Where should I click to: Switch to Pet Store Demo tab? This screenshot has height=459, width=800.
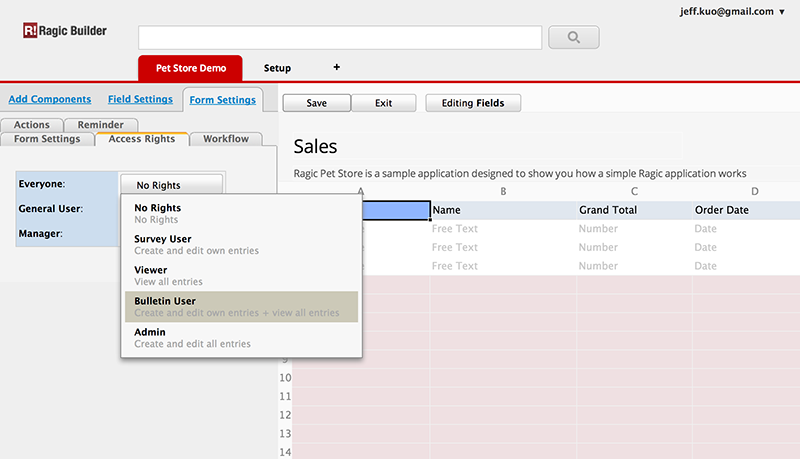(190, 68)
